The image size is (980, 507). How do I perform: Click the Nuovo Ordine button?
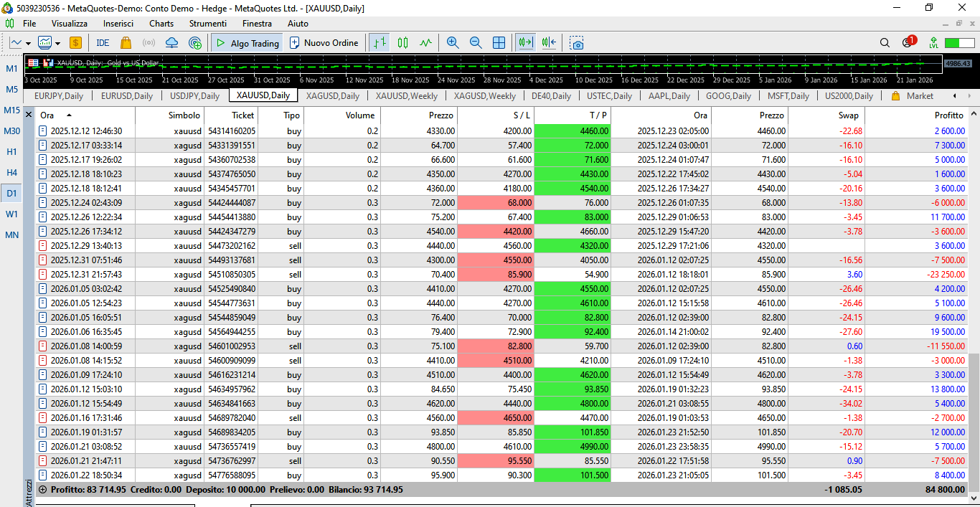[x=324, y=43]
